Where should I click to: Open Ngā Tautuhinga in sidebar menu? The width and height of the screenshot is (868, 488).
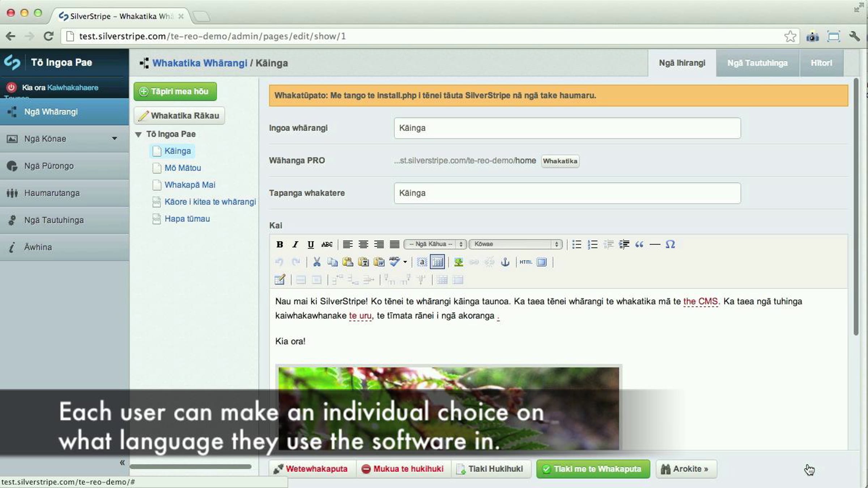[x=64, y=220]
